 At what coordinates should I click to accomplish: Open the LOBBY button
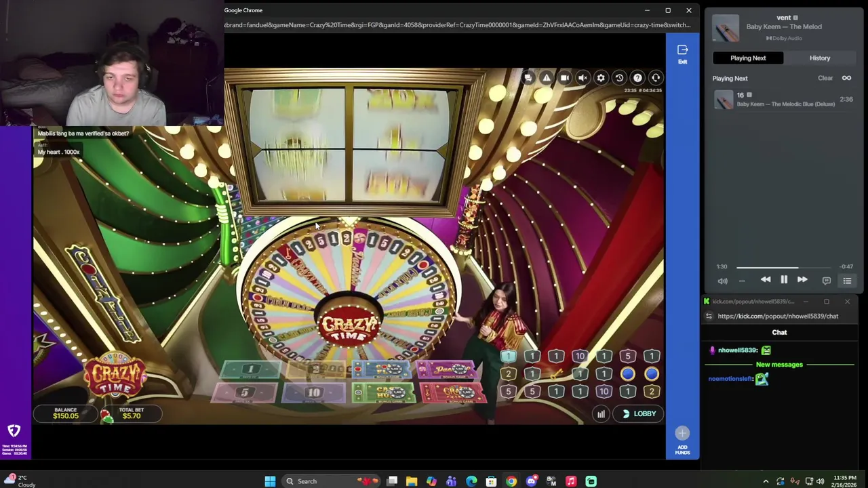(x=638, y=413)
